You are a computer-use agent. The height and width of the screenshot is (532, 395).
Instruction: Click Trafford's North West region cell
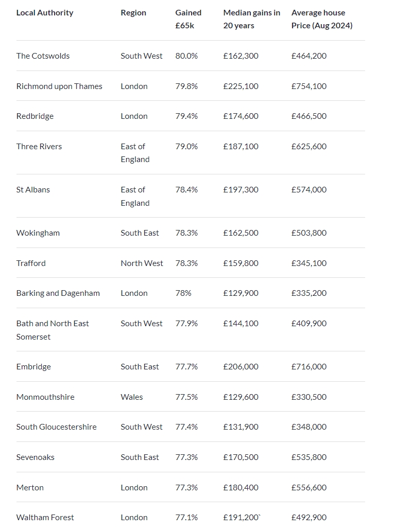(142, 263)
